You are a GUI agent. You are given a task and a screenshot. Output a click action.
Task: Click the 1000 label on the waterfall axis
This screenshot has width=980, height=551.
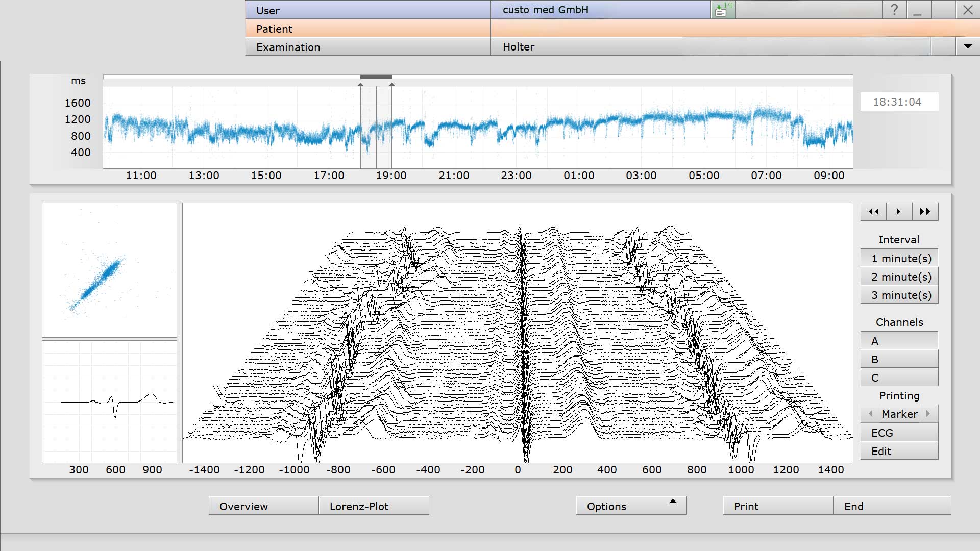pyautogui.click(x=741, y=470)
